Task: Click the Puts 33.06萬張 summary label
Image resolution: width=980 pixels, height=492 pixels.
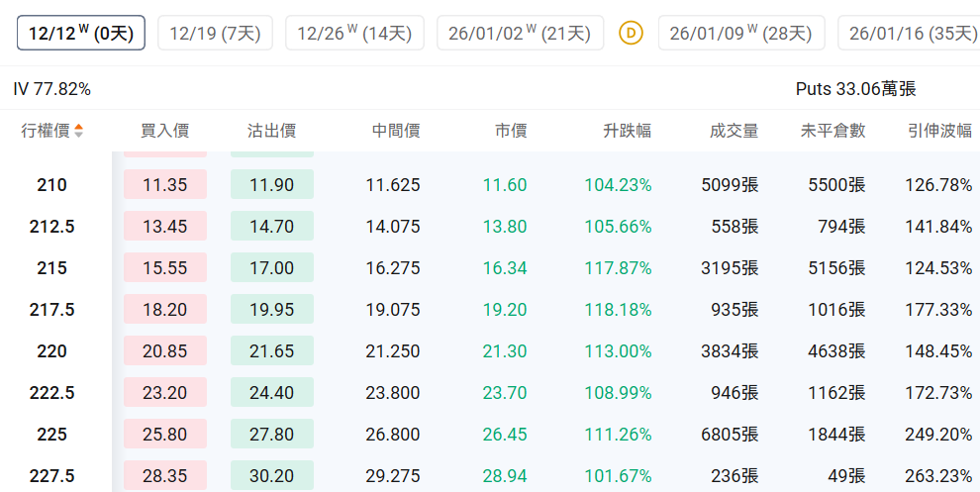Action: (855, 89)
